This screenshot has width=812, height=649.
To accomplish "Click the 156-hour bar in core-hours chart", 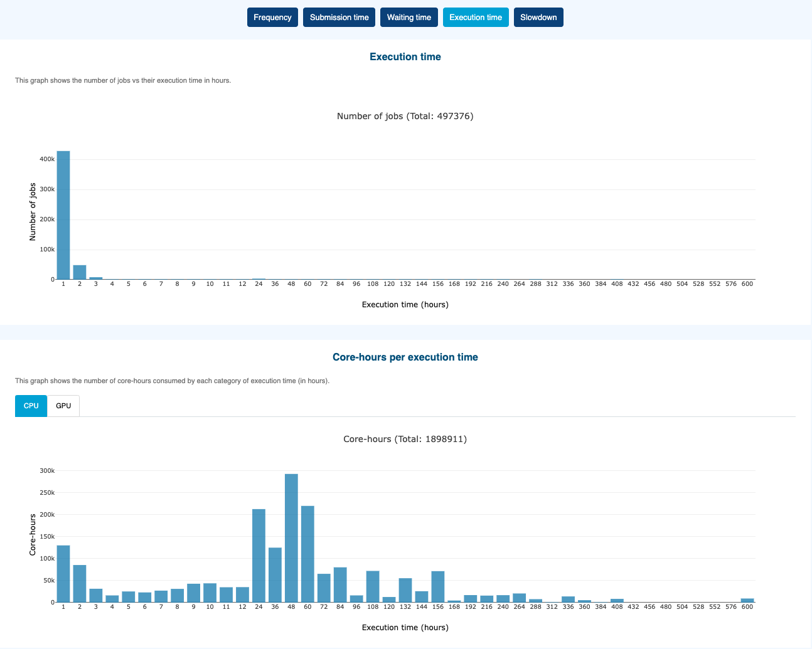I will [438, 586].
